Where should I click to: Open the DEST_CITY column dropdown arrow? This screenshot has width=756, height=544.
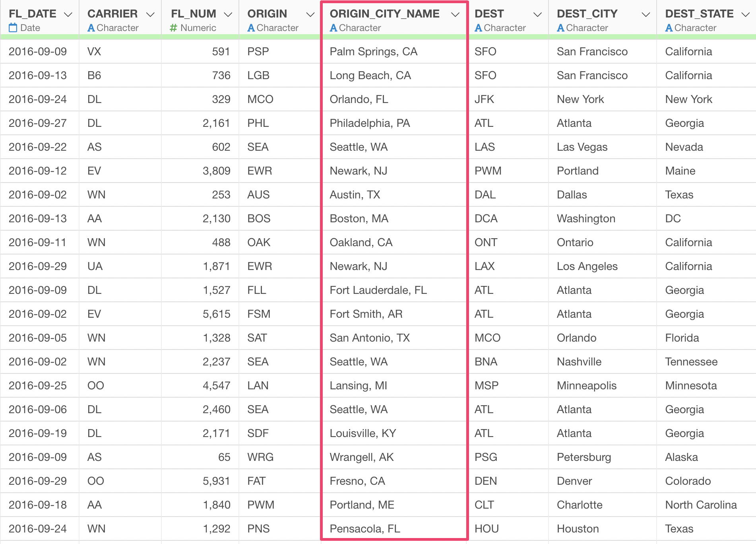click(646, 15)
